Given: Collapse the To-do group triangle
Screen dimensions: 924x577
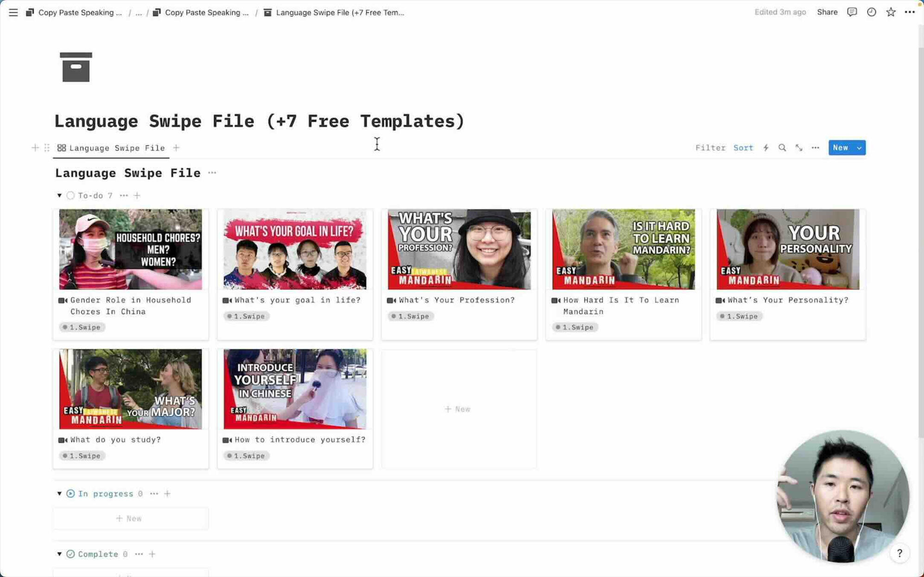Looking at the screenshot, I should click(x=59, y=195).
